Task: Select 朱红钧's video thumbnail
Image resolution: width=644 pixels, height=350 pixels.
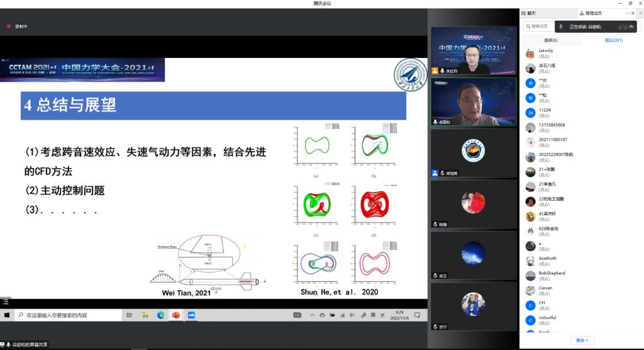Action: [473, 51]
